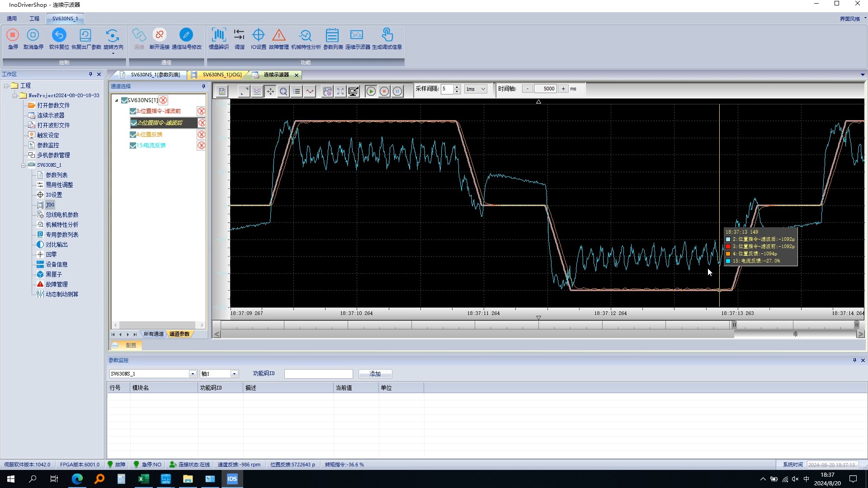Click the 添加 add button
Screen dimensions: 868x488
tap(375, 374)
